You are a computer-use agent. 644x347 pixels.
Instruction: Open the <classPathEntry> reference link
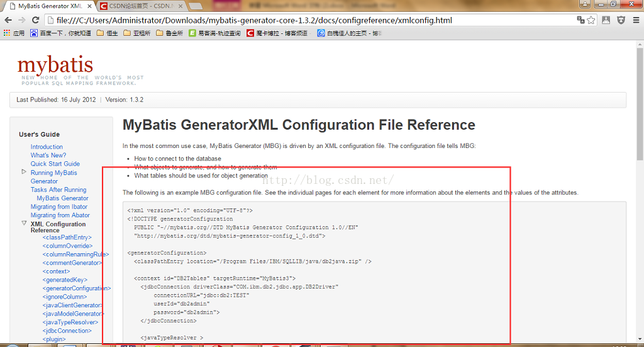click(x=67, y=237)
